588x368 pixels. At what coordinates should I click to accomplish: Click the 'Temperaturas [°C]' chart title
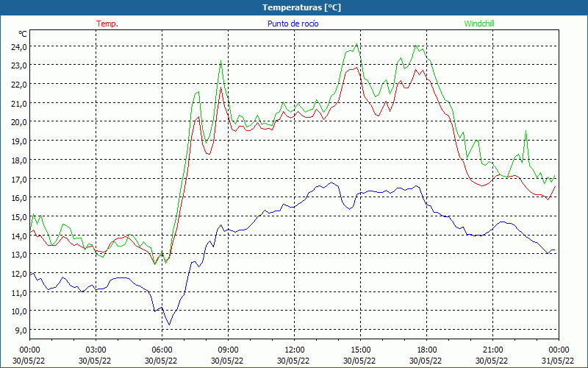301,7
